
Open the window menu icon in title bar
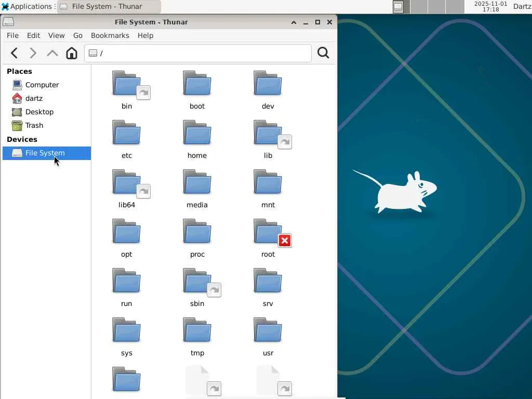8,22
